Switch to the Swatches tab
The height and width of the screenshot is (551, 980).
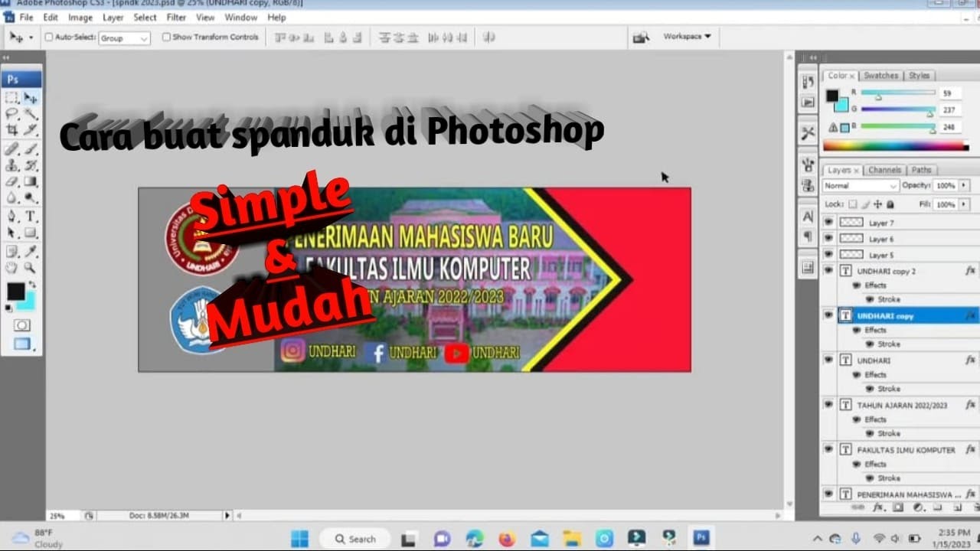click(880, 76)
